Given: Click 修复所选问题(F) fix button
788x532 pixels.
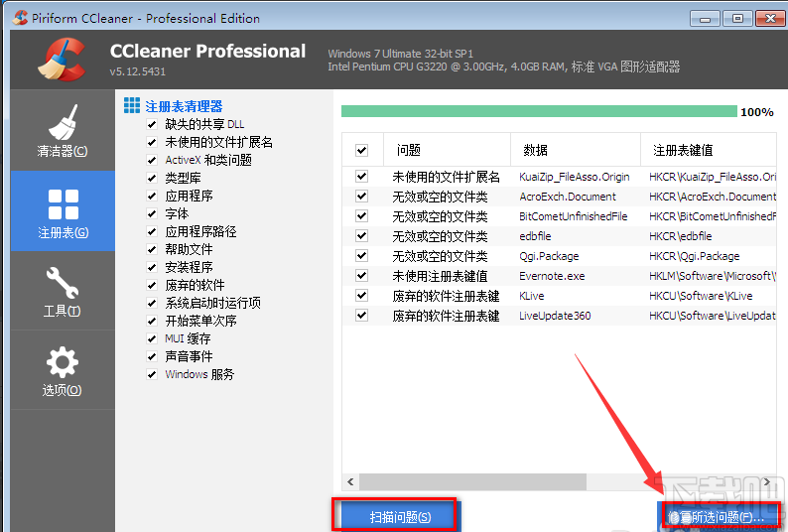Looking at the screenshot, I should point(718,516).
